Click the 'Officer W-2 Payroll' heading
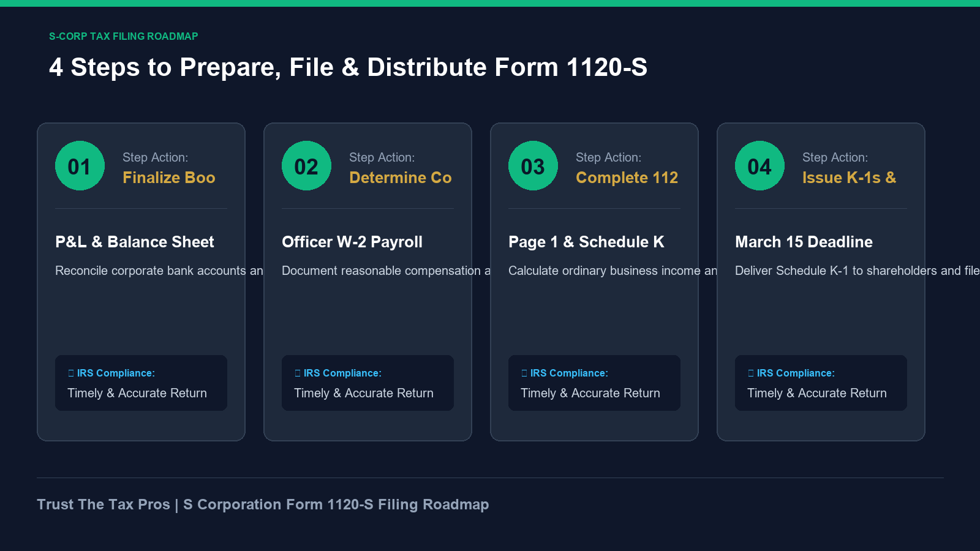The image size is (980, 551). point(352,242)
